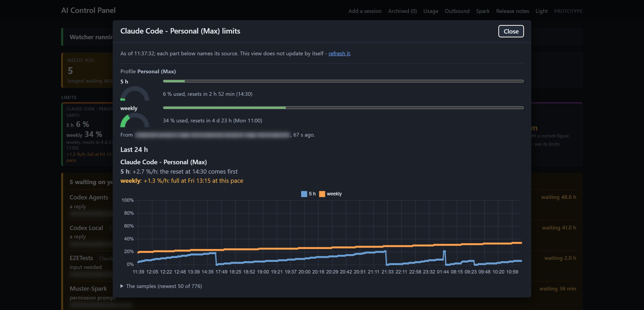Click the orange weekly line in the chart

click(x=330, y=248)
